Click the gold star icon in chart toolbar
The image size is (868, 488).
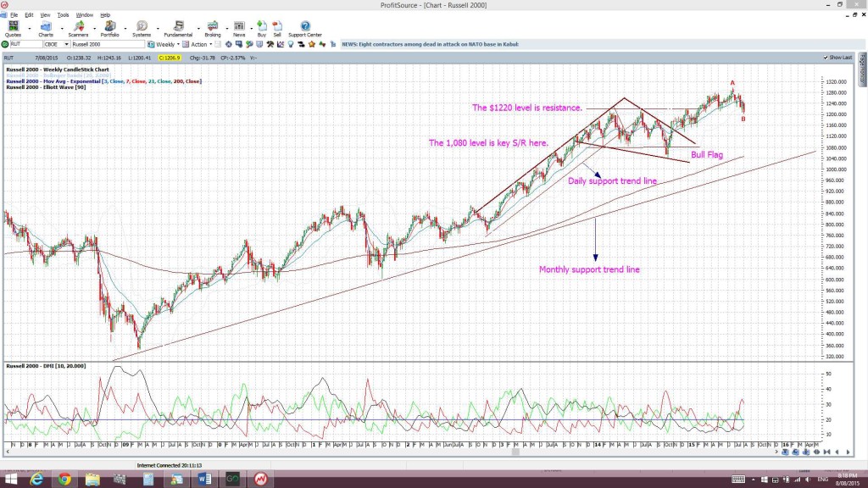tap(312, 44)
